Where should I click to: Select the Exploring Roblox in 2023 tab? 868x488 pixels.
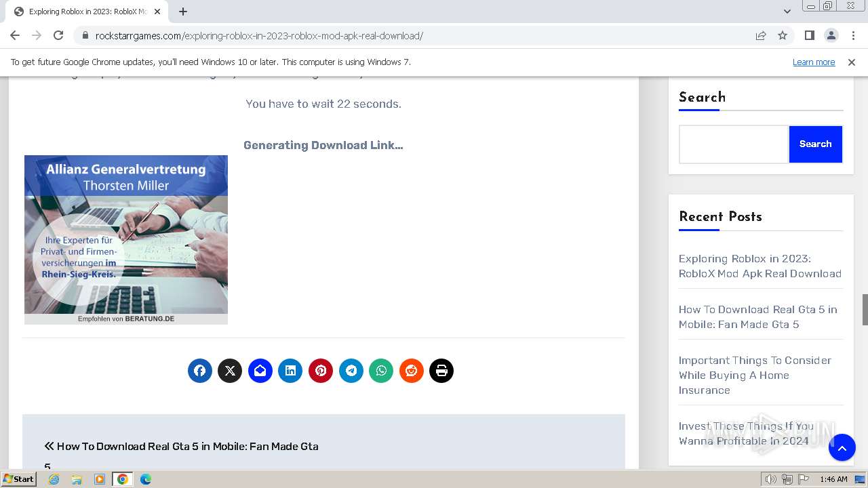(87, 12)
